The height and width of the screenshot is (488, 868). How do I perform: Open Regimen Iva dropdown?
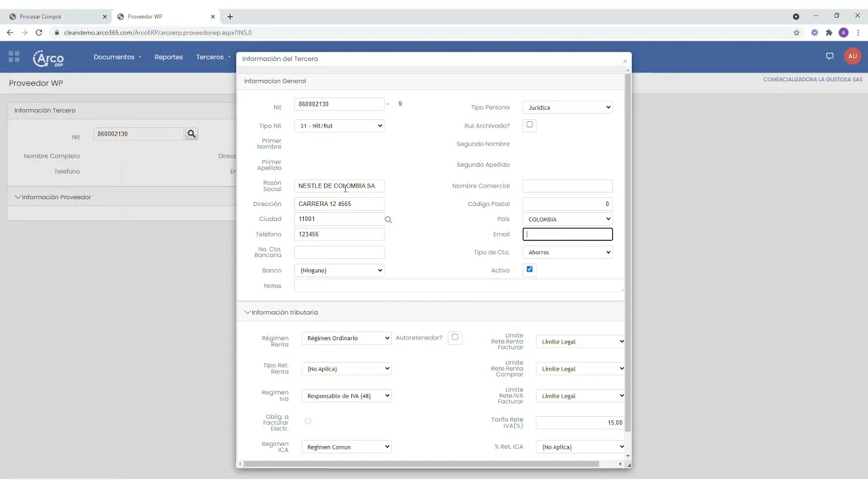pos(347,396)
